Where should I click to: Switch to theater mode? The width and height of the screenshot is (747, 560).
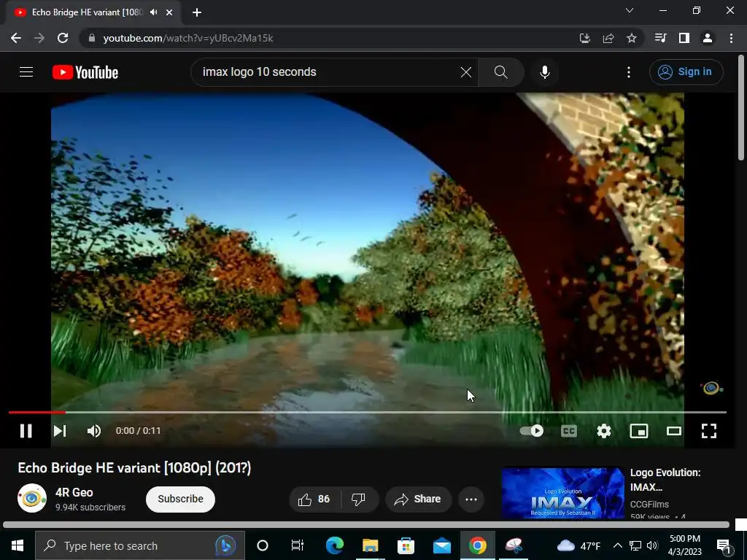click(673, 431)
